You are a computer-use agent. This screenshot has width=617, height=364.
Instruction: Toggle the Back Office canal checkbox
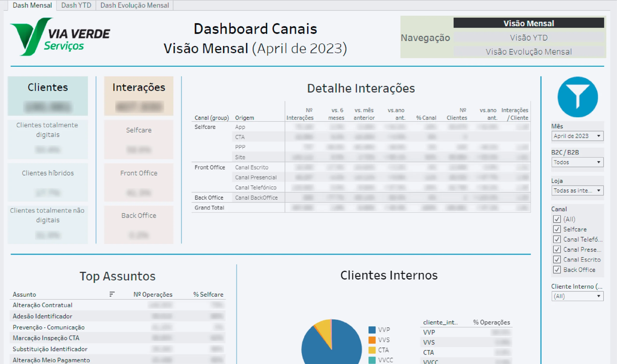(557, 270)
